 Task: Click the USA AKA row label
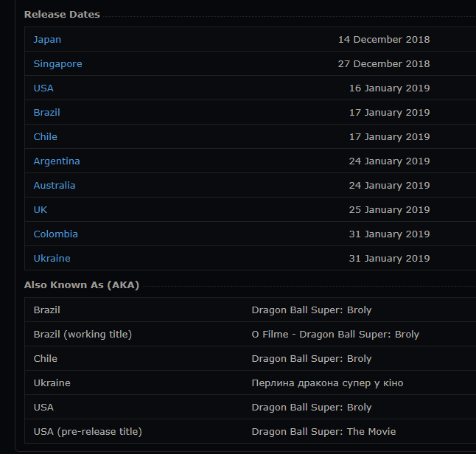tap(43, 407)
